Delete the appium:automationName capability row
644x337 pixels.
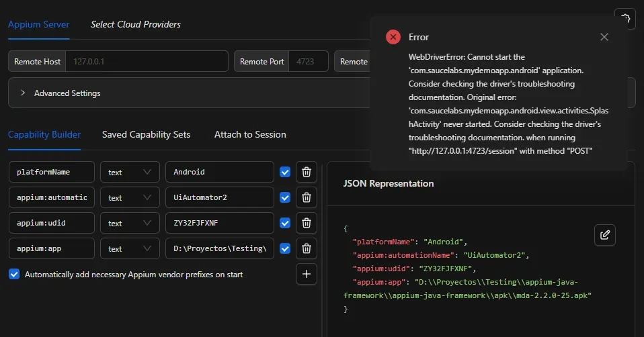(x=307, y=197)
